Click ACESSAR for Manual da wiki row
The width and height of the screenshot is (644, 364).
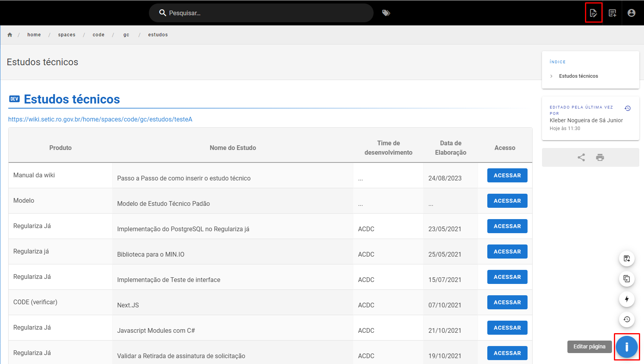coord(507,175)
